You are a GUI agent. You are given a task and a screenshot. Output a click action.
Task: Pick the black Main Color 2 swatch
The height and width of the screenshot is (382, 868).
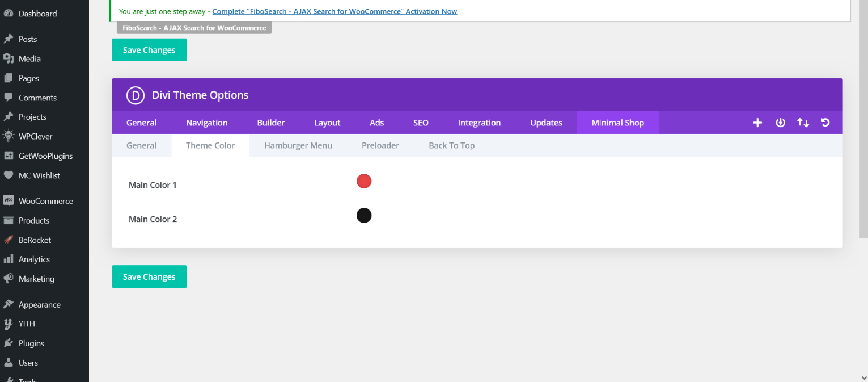(364, 216)
